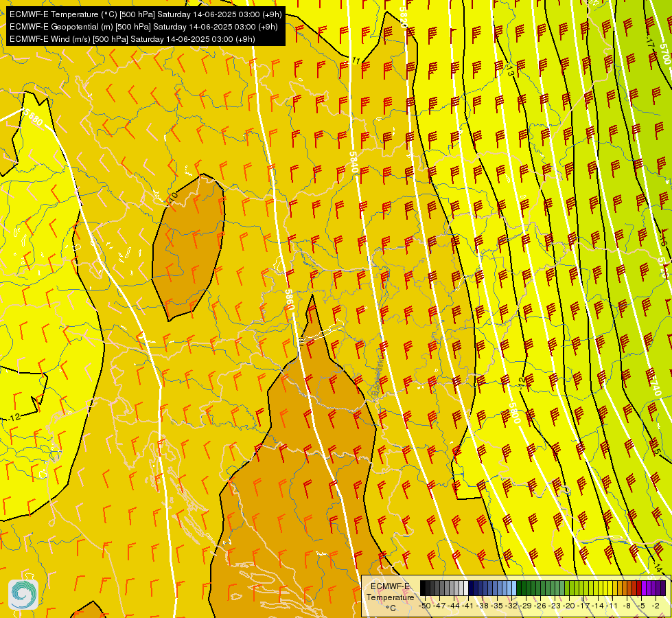This screenshot has height=618, width=672.
Task: Click the -5 legend value
Action: [x=641, y=606]
